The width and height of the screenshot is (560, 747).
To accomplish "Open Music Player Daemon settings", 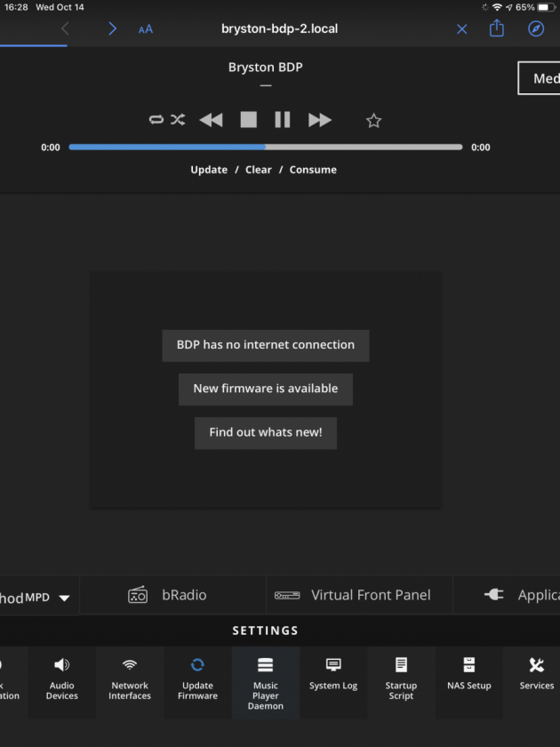I will [265, 682].
